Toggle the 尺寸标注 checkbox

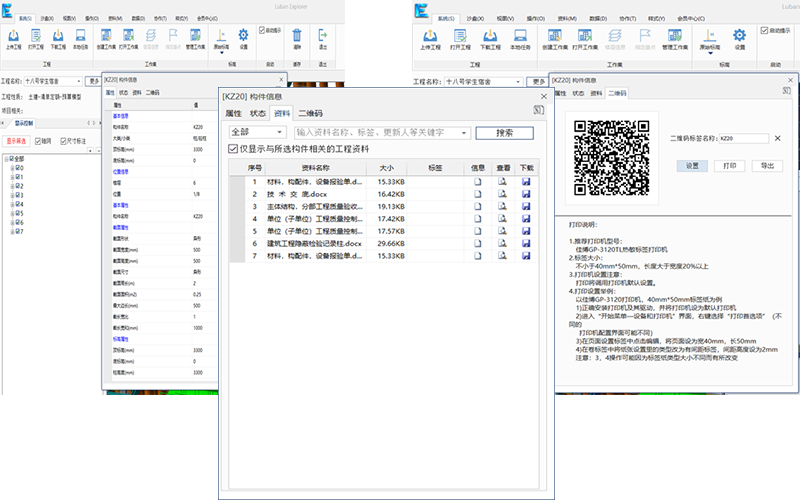[x=63, y=141]
